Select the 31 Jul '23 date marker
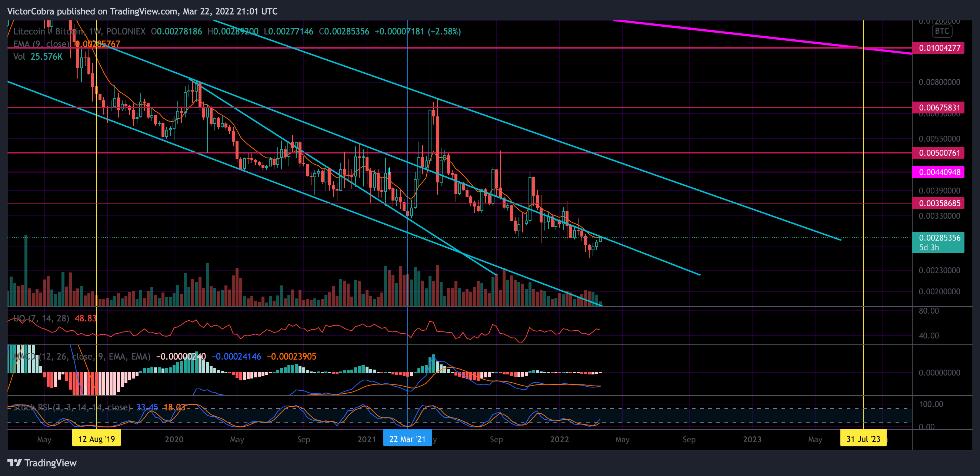 click(863, 439)
